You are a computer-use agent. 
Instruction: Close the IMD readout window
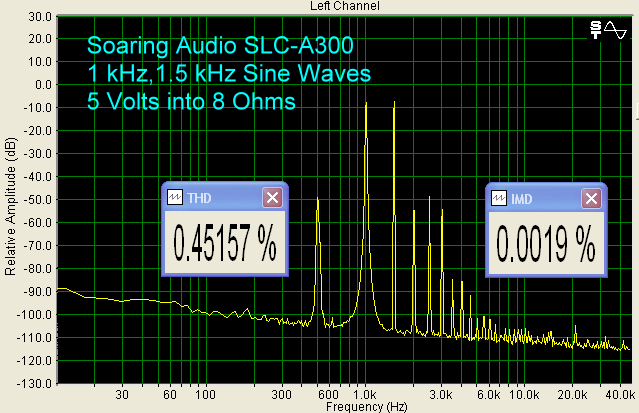coord(591,199)
